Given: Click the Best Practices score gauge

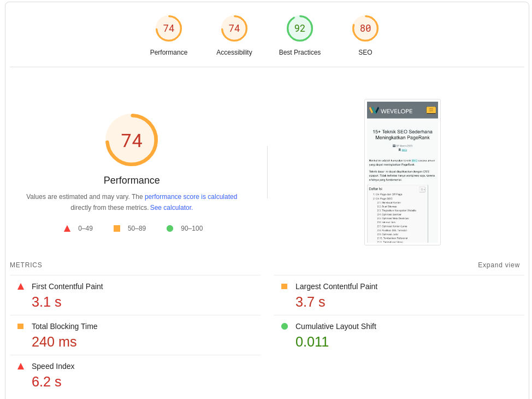Looking at the screenshot, I should point(299,28).
